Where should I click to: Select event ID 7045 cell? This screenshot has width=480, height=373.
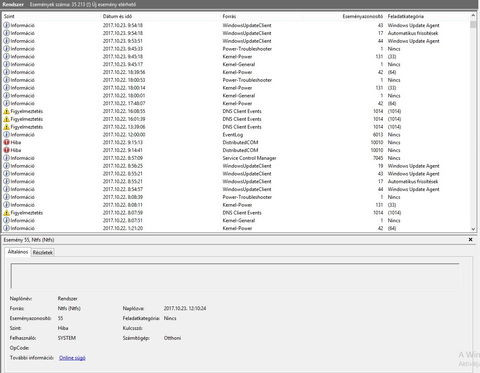tap(378, 158)
